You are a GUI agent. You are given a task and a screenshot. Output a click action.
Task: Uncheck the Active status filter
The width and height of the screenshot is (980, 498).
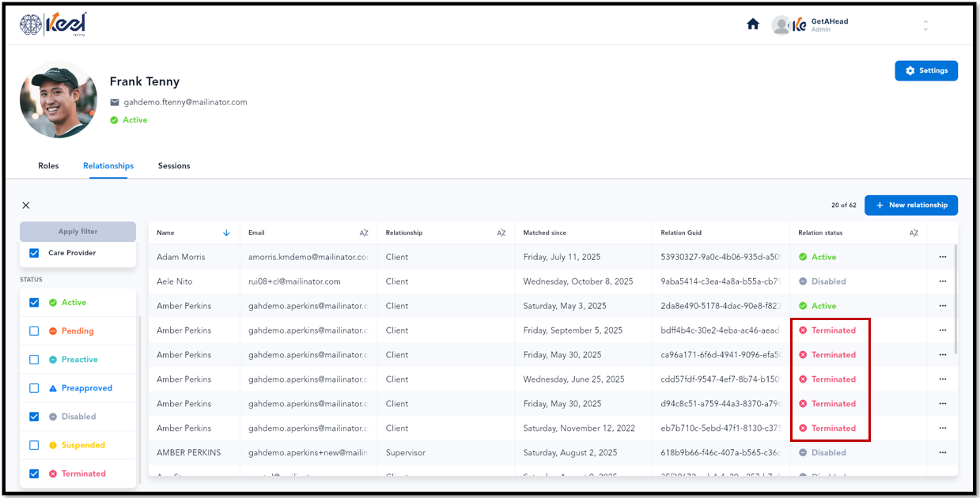point(34,303)
